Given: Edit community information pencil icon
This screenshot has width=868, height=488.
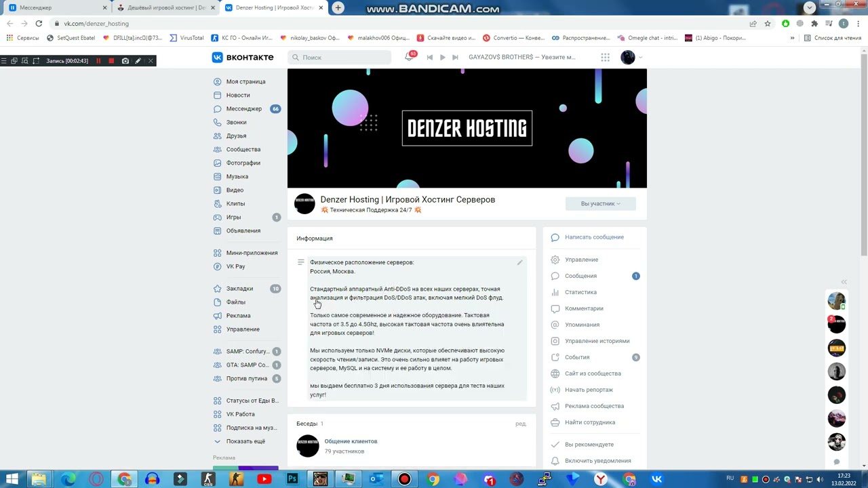Looking at the screenshot, I should point(520,262).
